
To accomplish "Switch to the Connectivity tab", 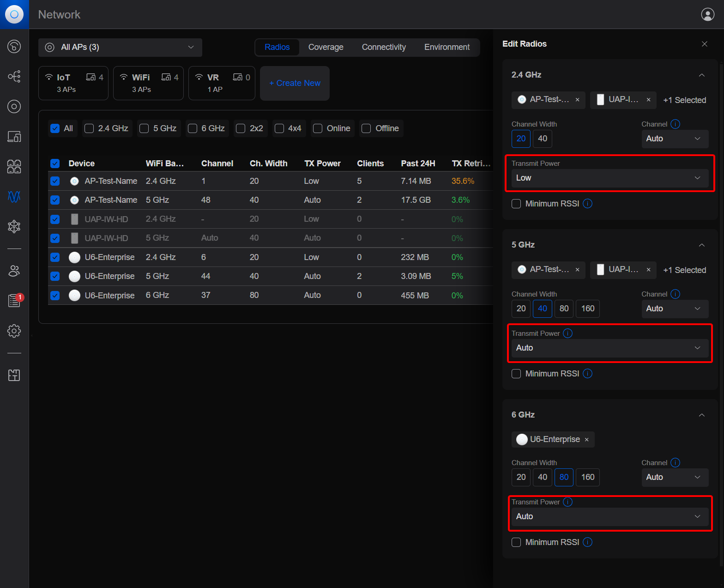I will (384, 47).
